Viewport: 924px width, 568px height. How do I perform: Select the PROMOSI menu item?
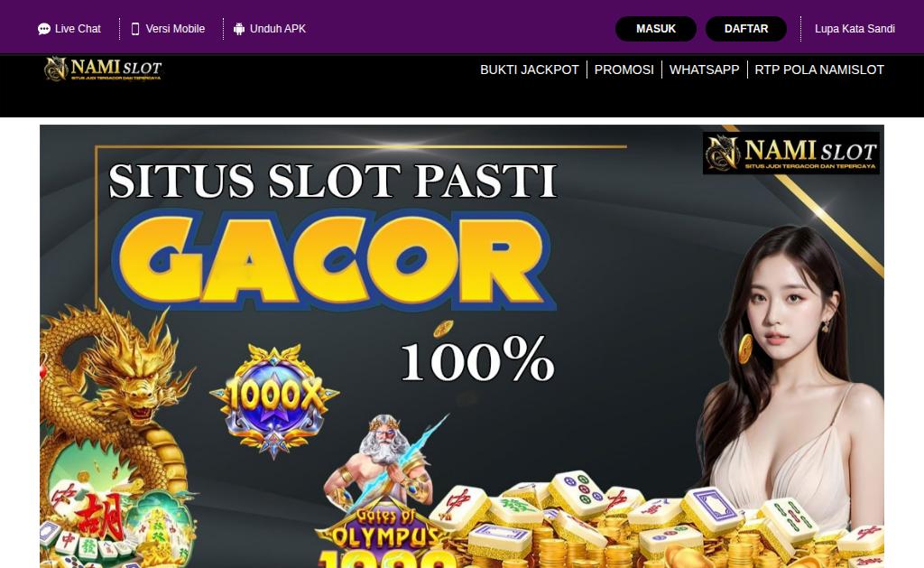(624, 70)
